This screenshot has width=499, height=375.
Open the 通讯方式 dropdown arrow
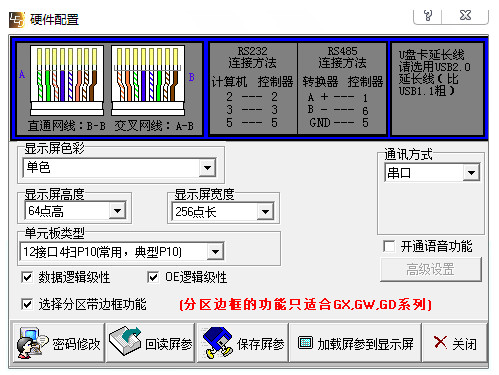471,173
